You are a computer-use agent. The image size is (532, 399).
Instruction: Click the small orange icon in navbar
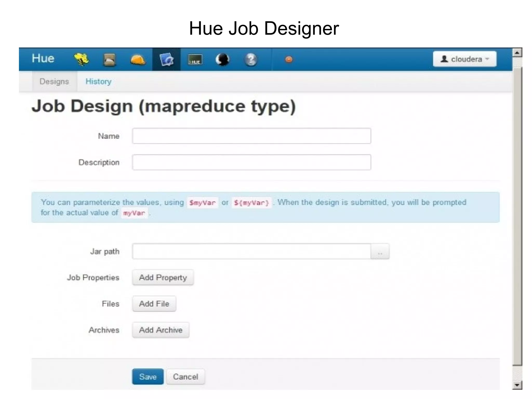click(289, 60)
